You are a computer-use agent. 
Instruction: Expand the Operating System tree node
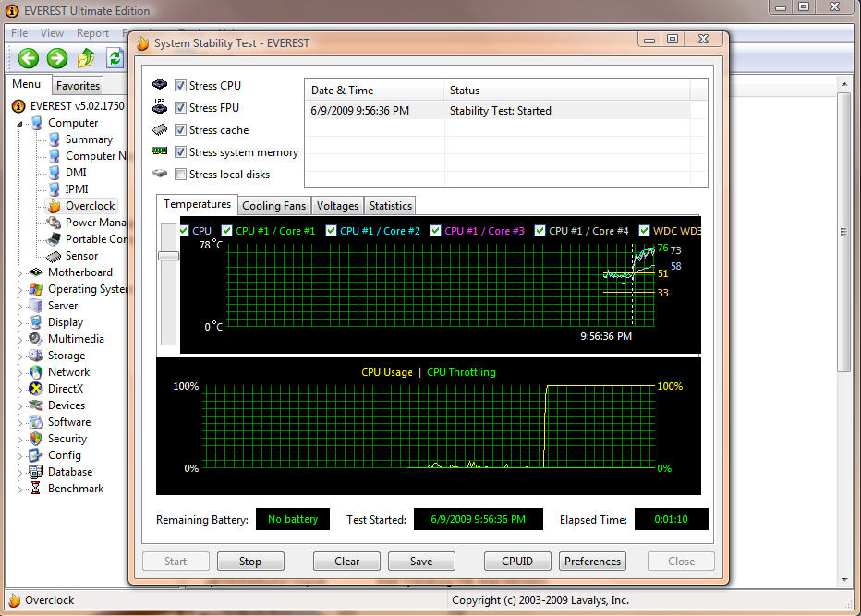click(19, 289)
